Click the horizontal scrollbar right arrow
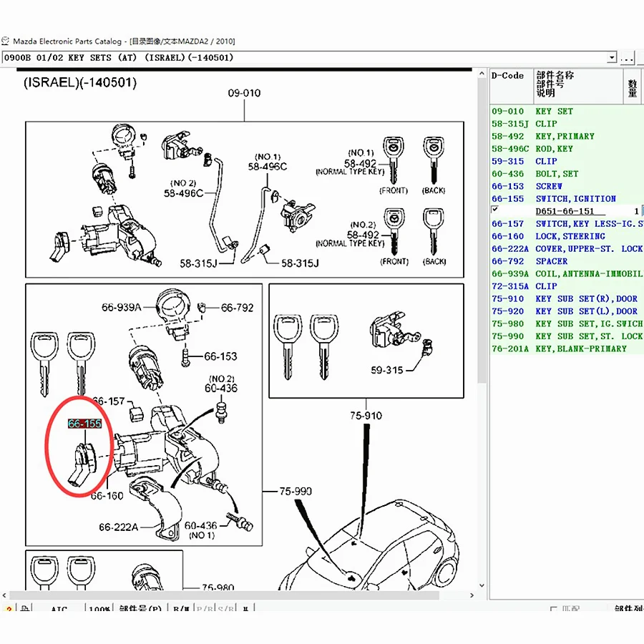 (472, 595)
